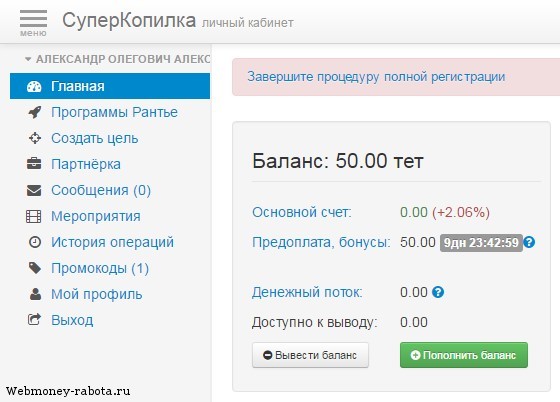
Task: Click the Вывести баланс button
Action: click(x=310, y=355)
